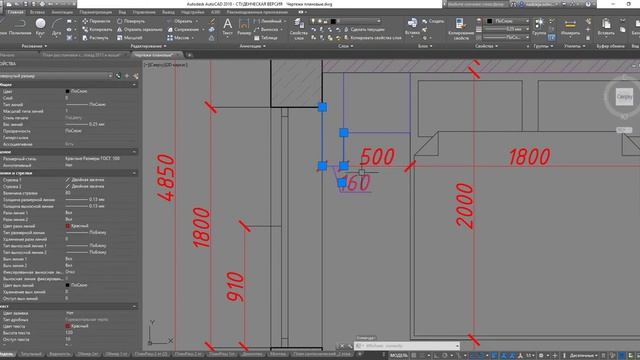Click the text color (Цвет текста) Красный swatch
This screenshot has width=640, height=360.
tap(68, 326)
